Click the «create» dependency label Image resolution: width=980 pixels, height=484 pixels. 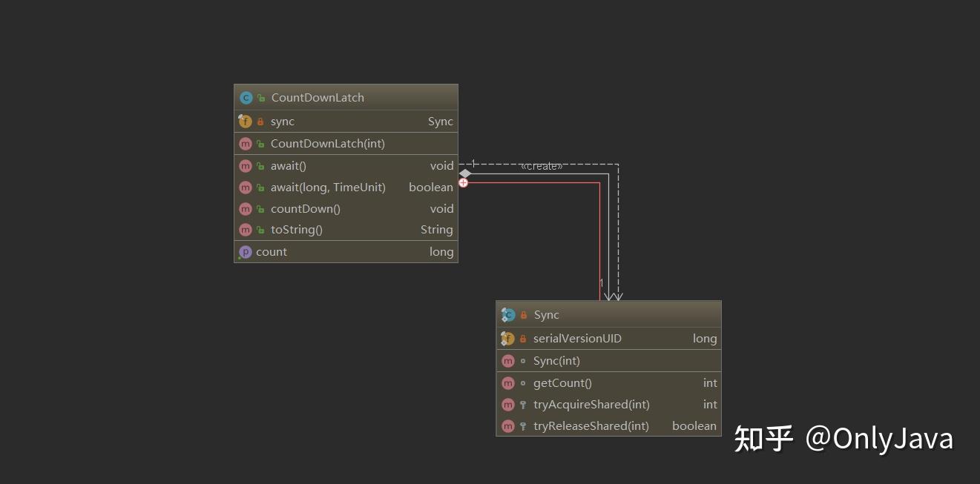coord(542,166)
